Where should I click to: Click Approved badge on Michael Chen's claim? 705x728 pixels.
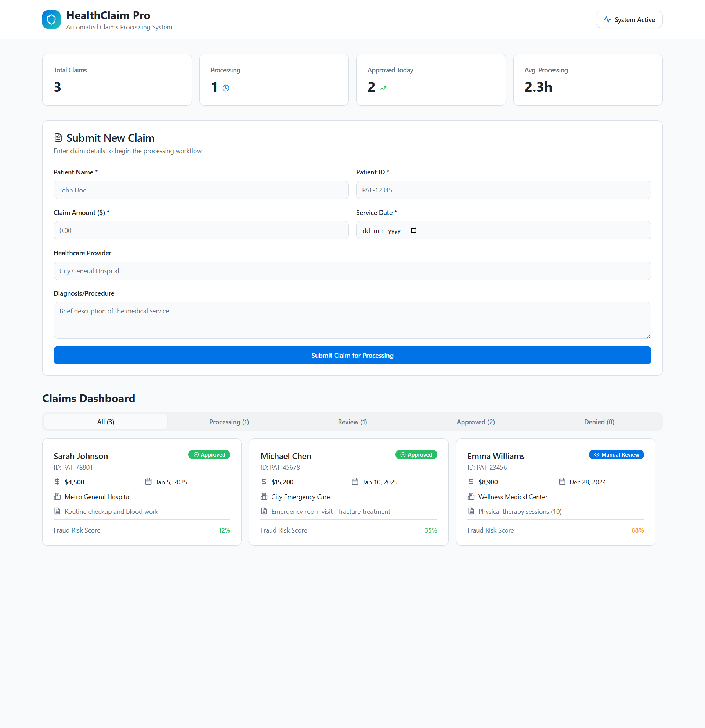pyautogui.click(x=416, y=455)
